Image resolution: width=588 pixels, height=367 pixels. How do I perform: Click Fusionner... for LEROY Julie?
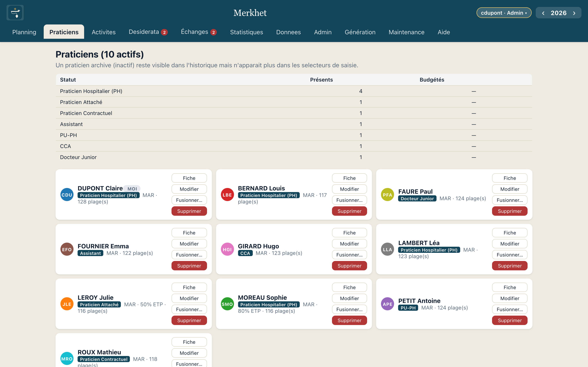[x=189, y=309]
